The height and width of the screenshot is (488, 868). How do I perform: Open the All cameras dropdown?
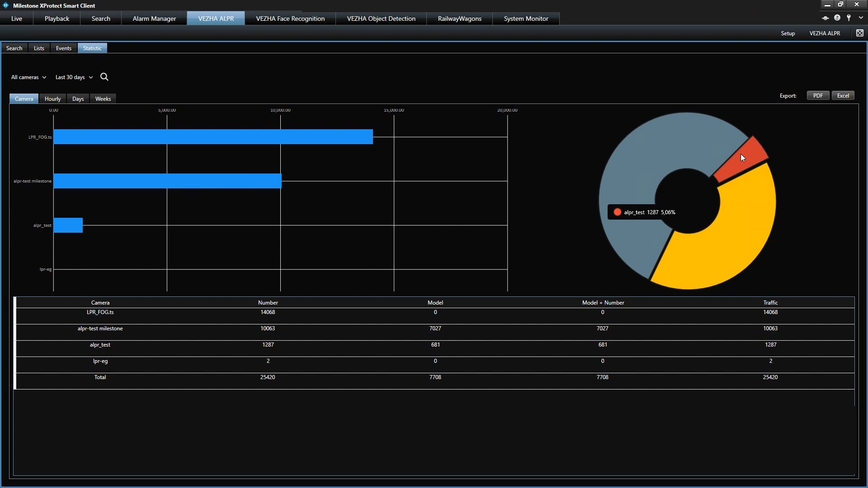click(x=28, y=77)
